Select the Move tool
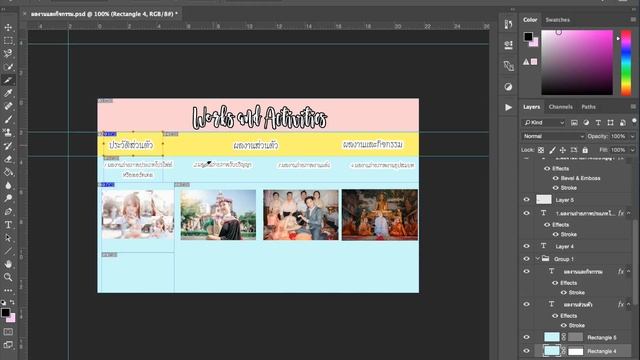 (x=8, y=27)
